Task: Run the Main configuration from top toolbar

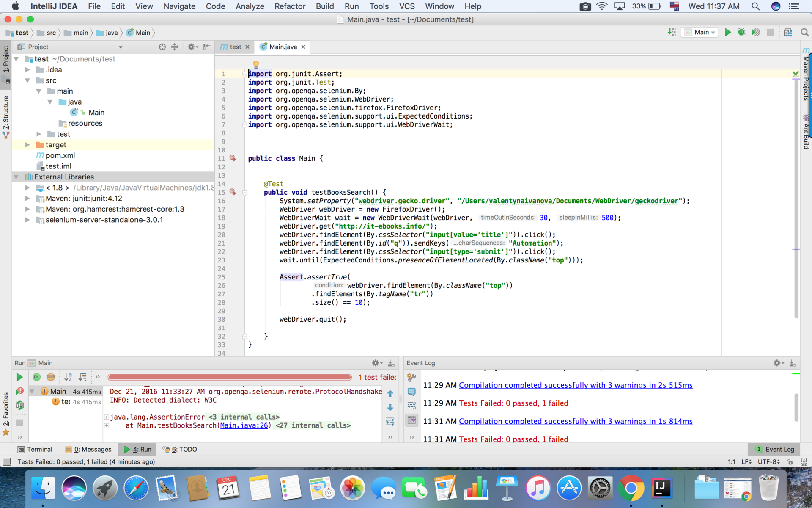Action: point(727,32)
